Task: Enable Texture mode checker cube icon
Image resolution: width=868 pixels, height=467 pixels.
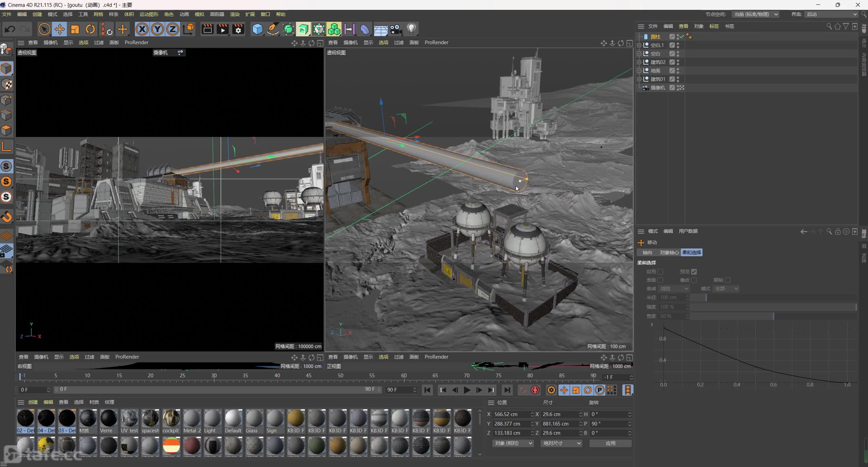Action: point(6,84)
